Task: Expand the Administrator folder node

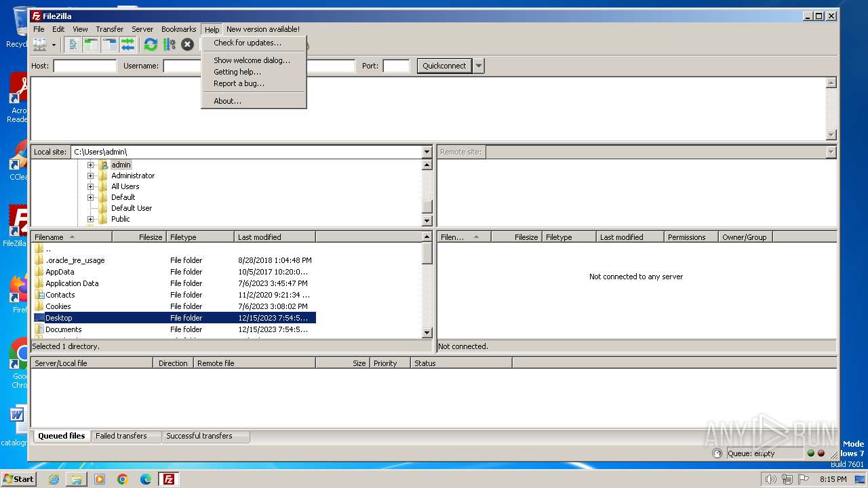Action: pos(90,176)
